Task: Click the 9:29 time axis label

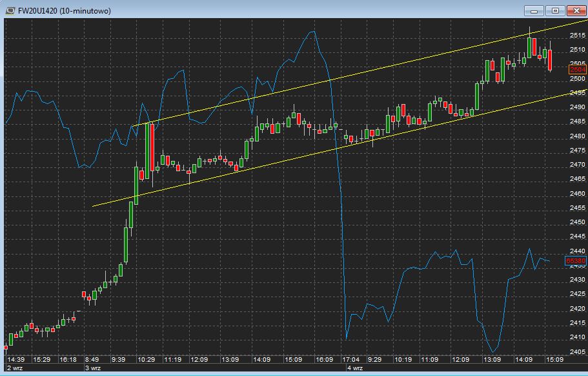Action: point(374,359)
